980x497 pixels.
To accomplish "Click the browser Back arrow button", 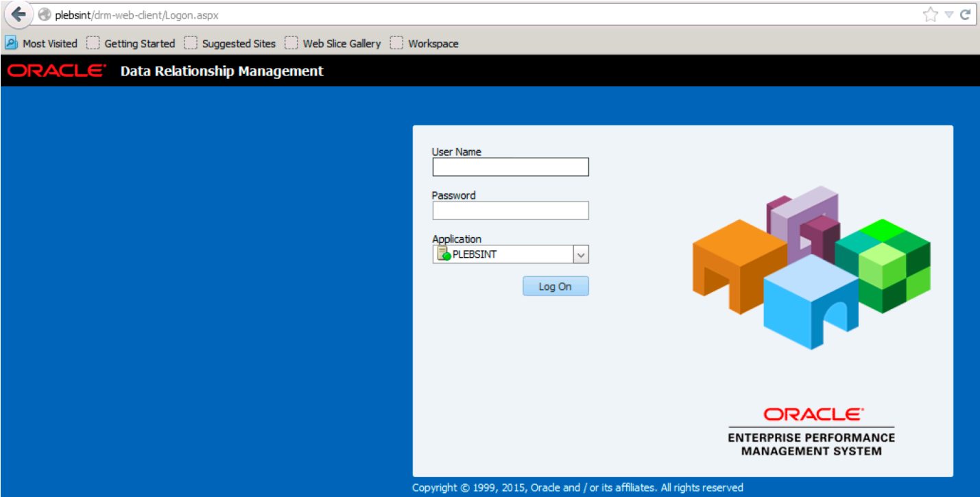I will (x=18, y=14).
